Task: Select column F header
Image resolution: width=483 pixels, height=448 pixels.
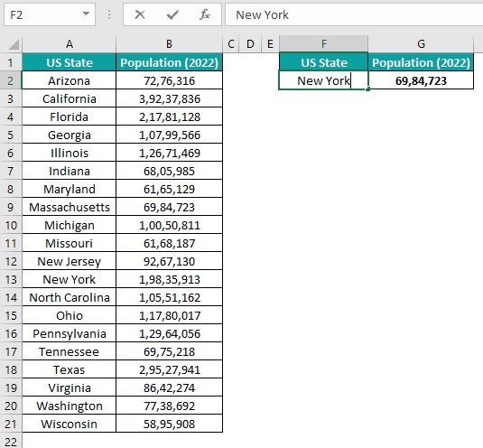Action: coord(323,44)
